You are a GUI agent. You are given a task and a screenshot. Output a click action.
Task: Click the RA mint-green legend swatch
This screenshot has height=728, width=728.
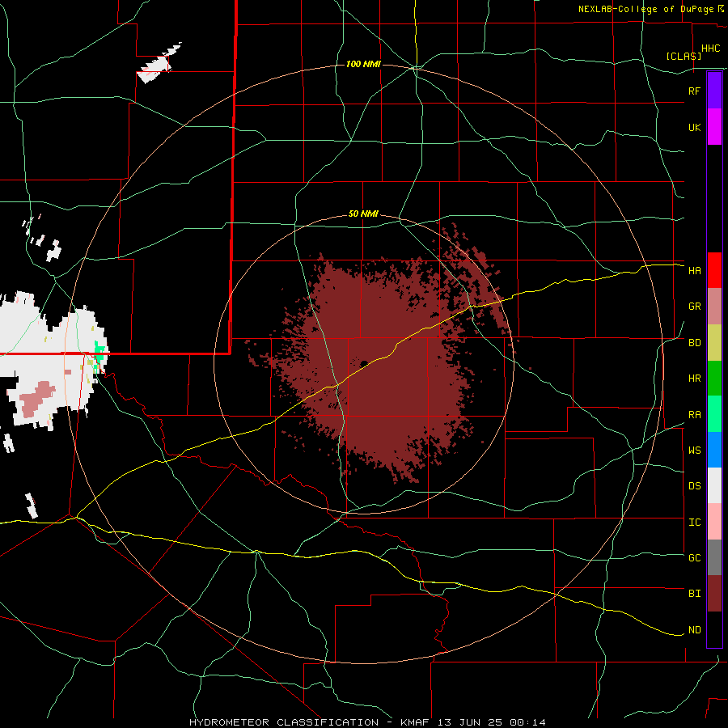pyautogui.click(x=714, y=414)
